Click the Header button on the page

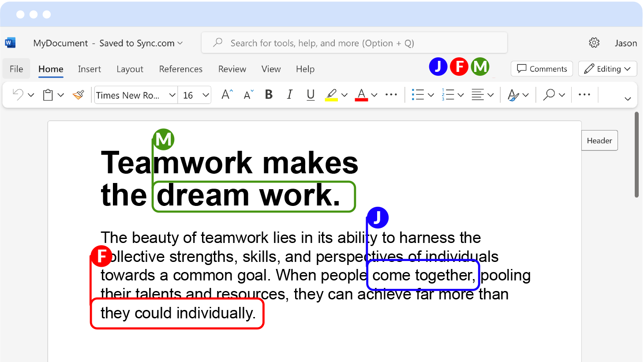(599, 140)
